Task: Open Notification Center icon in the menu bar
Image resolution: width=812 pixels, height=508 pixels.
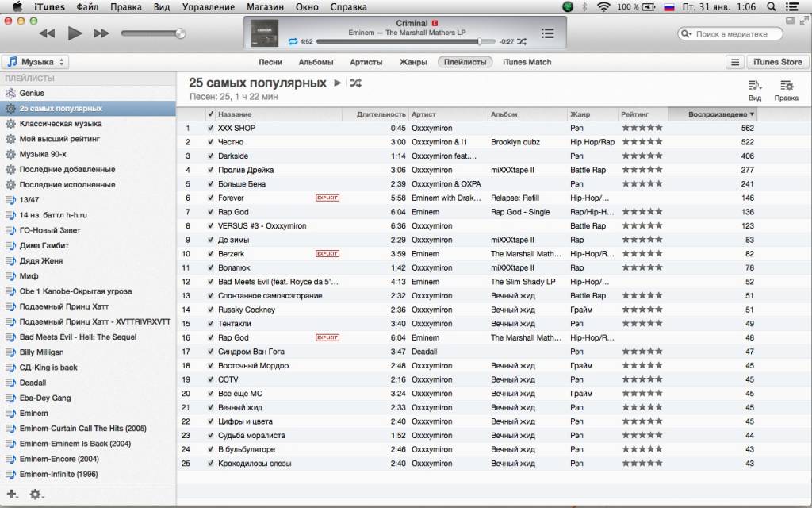Action: point(792,6)
